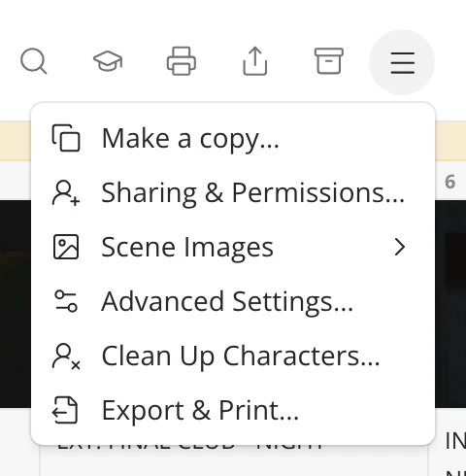Open the search magnifier icon
The height and width of the screenshot is (476, 466).
[x=34, y=61]
